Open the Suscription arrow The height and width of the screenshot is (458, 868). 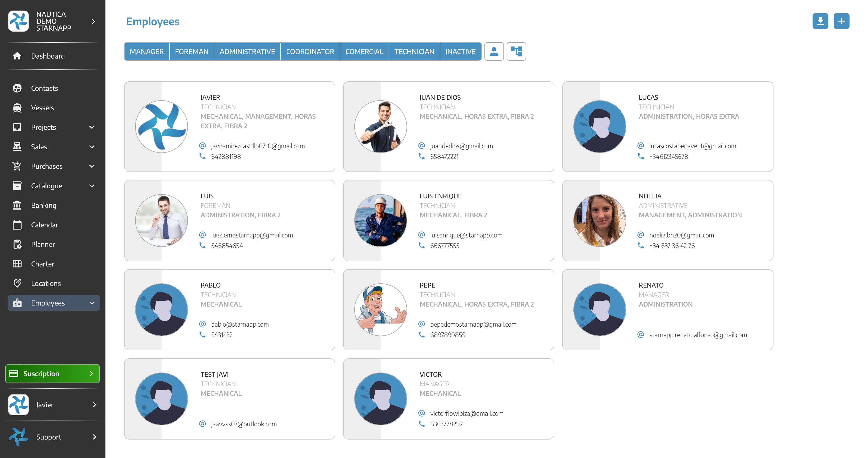(x=91, y=374)
